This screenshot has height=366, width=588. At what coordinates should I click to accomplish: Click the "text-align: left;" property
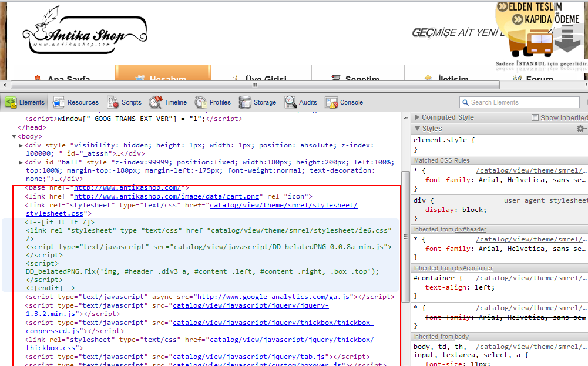pyautogui.click(x=460, y=288)
